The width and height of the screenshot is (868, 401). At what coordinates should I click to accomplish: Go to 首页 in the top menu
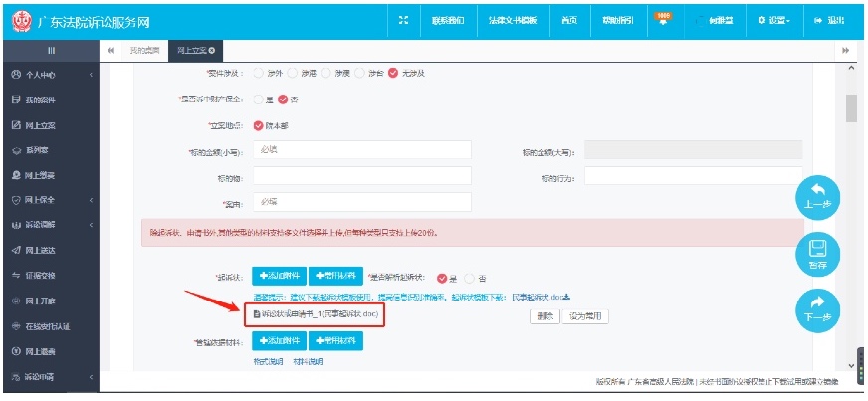pyautogui.click(x=569, y=21)
